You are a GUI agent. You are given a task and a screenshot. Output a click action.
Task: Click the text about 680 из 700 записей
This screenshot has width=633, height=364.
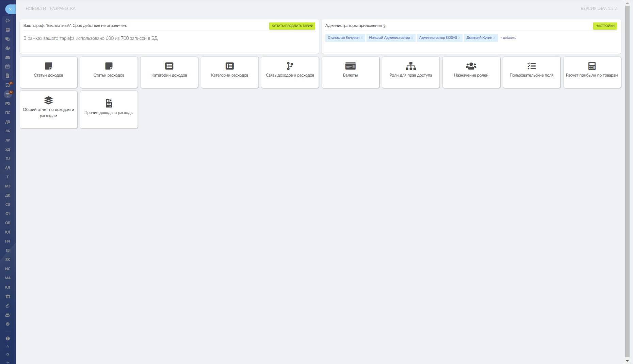point(91,38)
